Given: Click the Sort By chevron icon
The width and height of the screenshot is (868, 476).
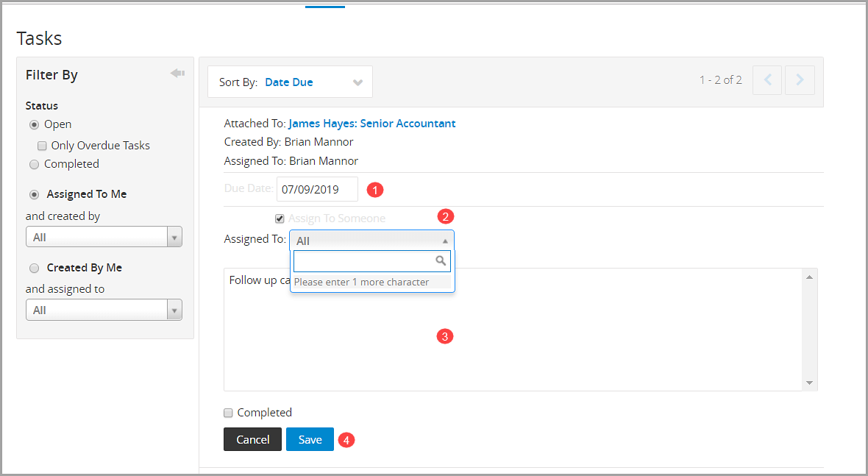Looking at the screenshot, I should coord(357,82).
